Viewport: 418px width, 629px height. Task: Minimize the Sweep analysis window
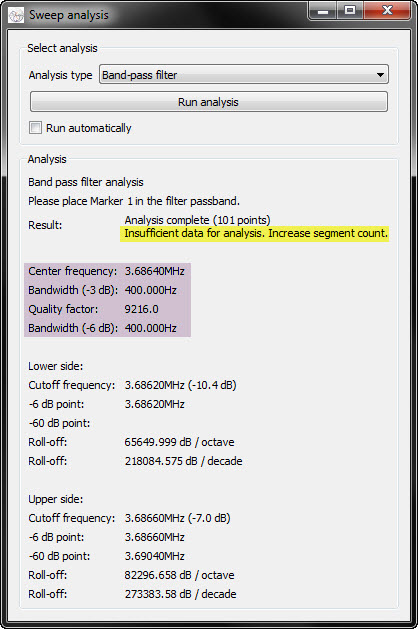click(x=323, y=11)
